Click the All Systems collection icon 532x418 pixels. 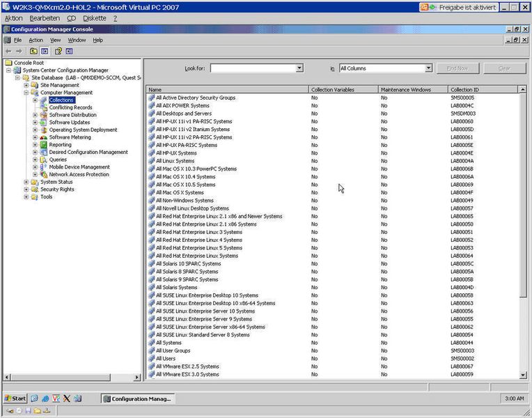[x=151, y=343]
